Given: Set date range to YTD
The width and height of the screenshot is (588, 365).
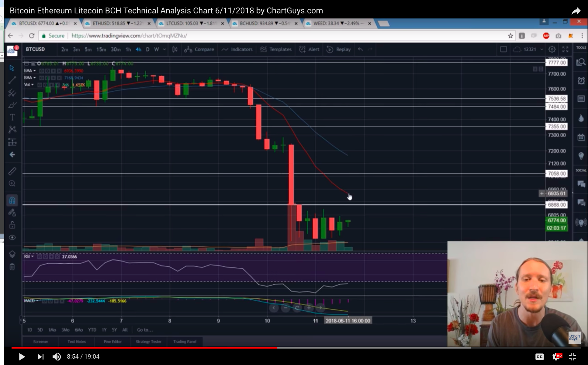Looking at the screenshot, I should [x=92, y=330].
